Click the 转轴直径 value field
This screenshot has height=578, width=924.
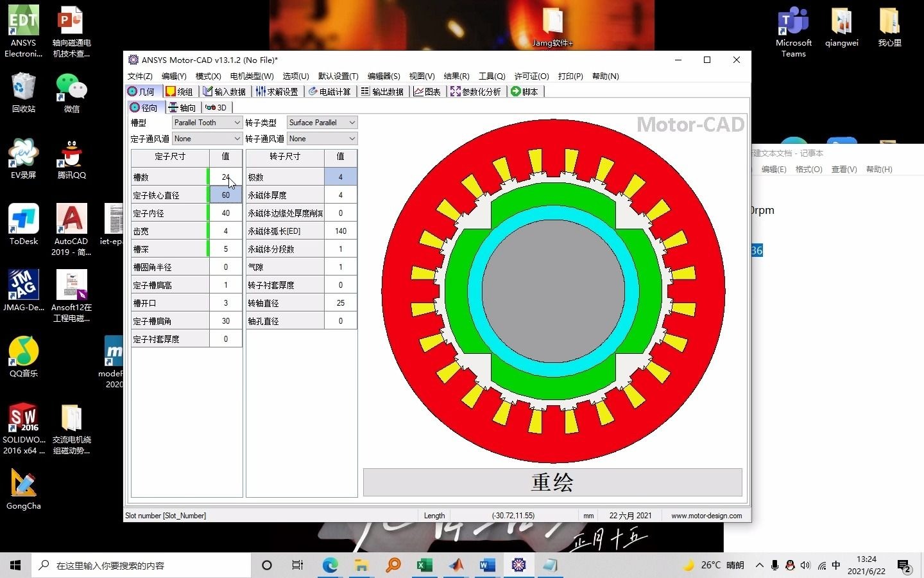click(x=341, y=303)
